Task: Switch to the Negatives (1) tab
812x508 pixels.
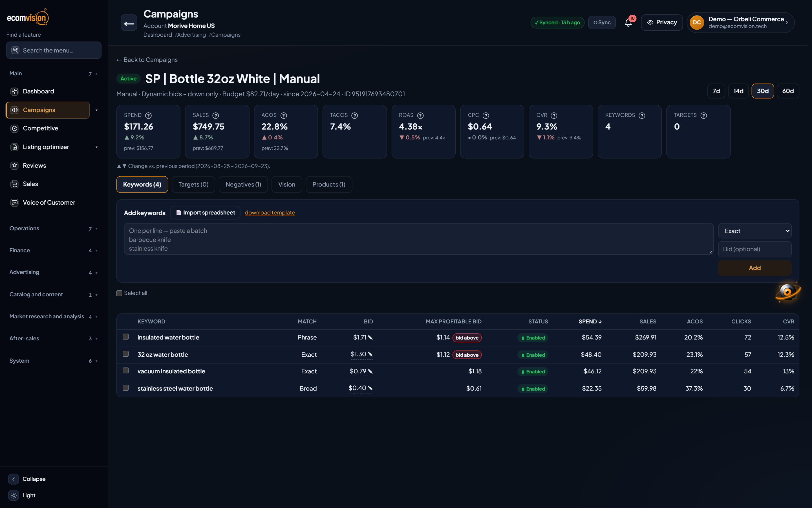Action: pos(243,185)
